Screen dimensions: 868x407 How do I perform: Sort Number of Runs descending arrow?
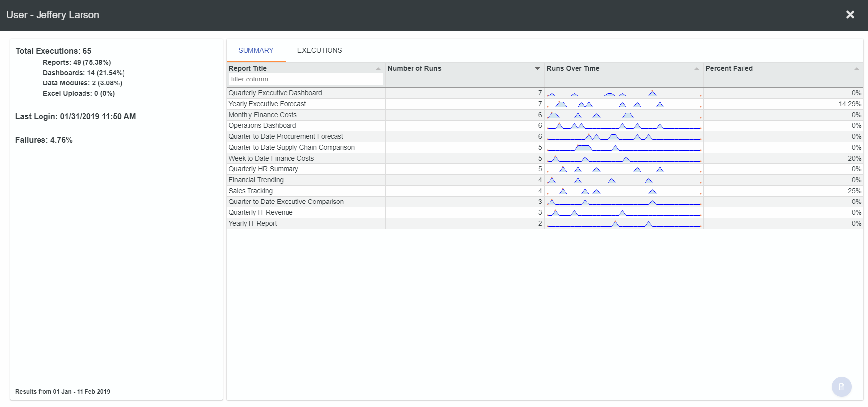click(x=537, y=69)
